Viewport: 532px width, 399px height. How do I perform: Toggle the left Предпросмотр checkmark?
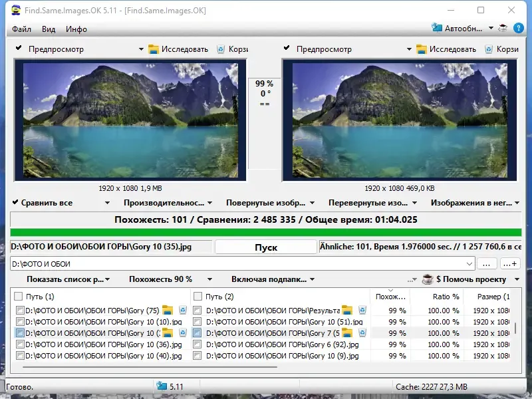[19, 48]
